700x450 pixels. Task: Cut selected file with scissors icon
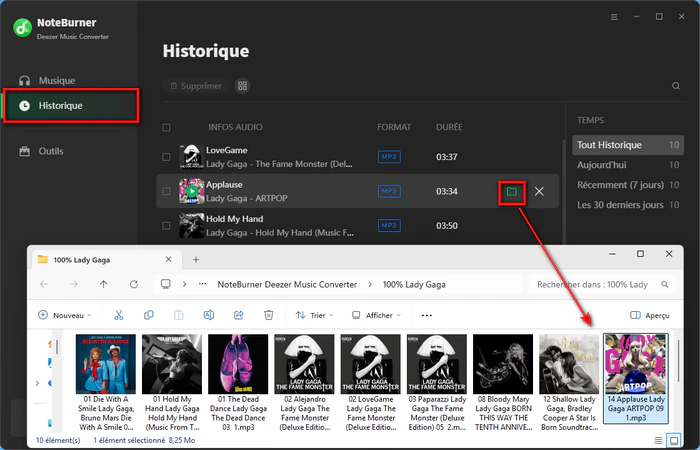point(118,315)
